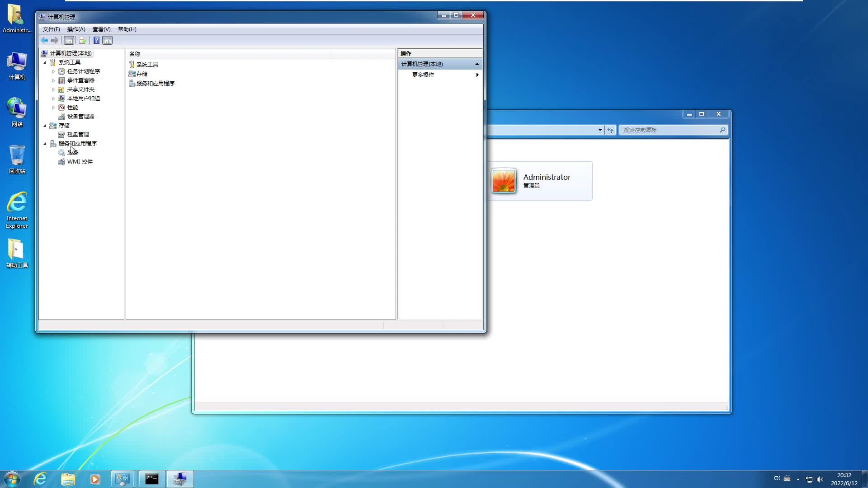The height and width of the screenshot is (488, 868).
Task: Click the Windows Start button
Action: click(12, 479)
